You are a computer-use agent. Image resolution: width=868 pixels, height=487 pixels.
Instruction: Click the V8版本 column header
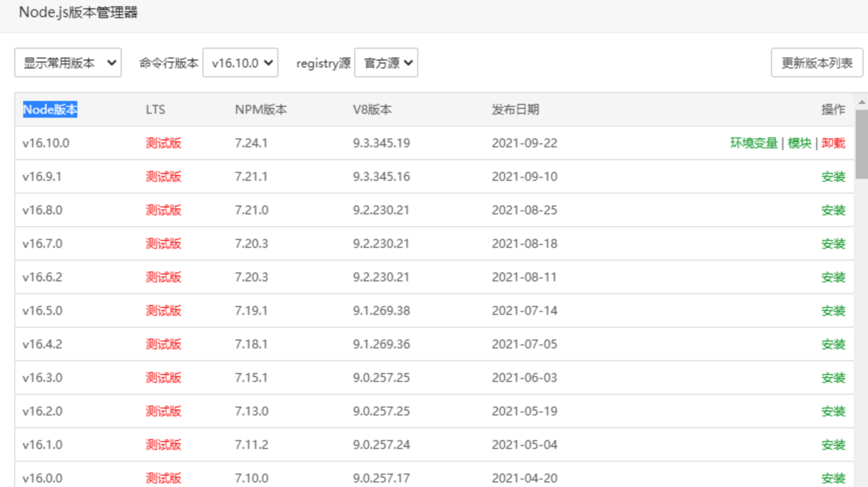click(x=372, y=109)
